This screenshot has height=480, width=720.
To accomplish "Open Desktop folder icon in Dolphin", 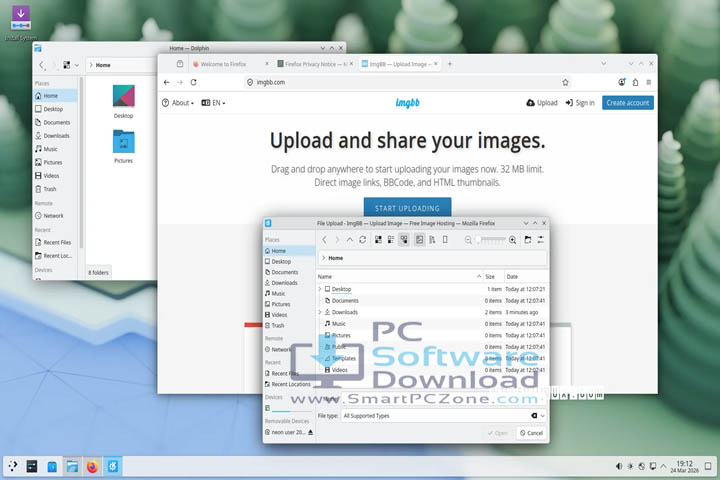I will [124, 101].
